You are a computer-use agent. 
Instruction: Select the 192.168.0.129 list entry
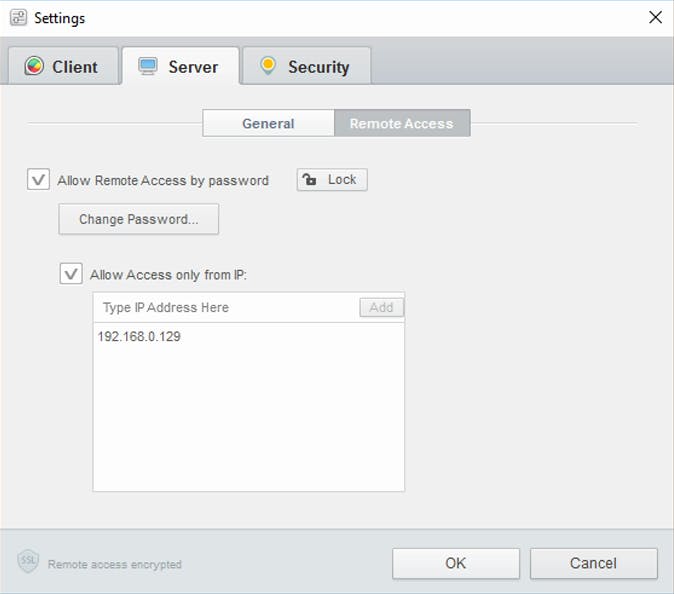tap(139, 337)
